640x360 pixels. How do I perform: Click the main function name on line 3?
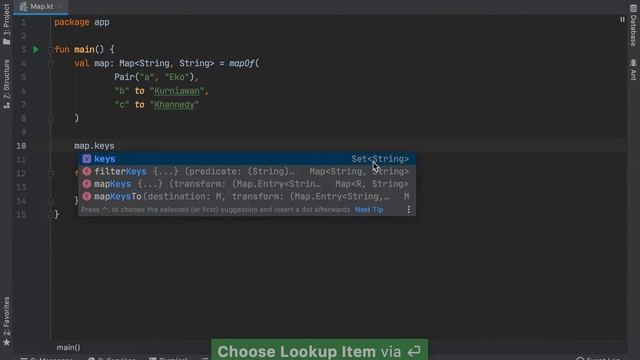pos(84,49)
